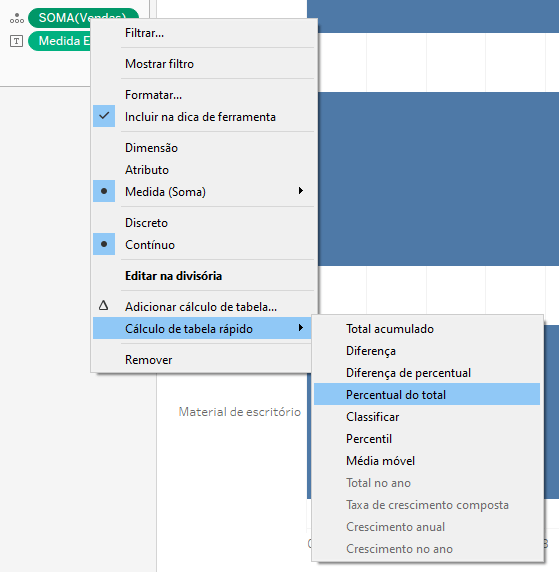Select Mostrar filtro
The image size is (559, 572).
click(159, 64)
